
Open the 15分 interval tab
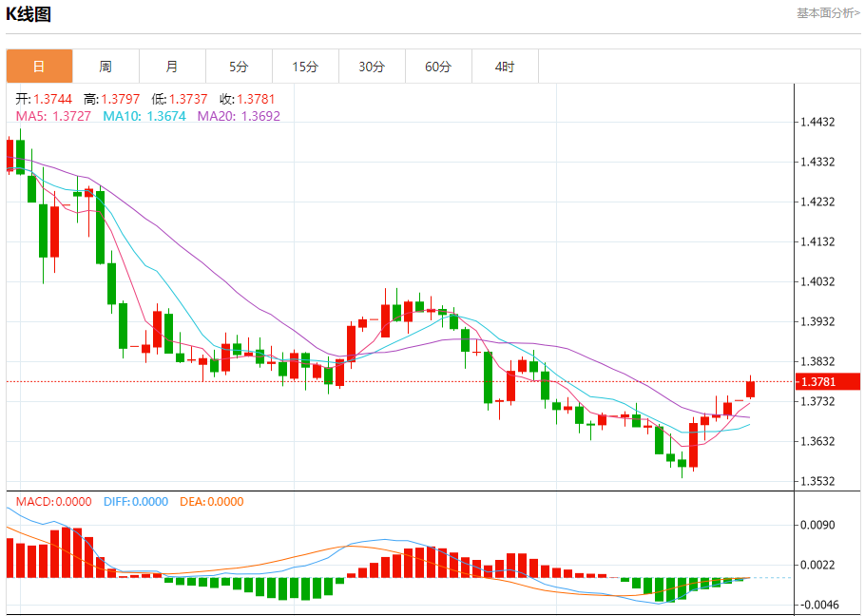tap(306, 67)
